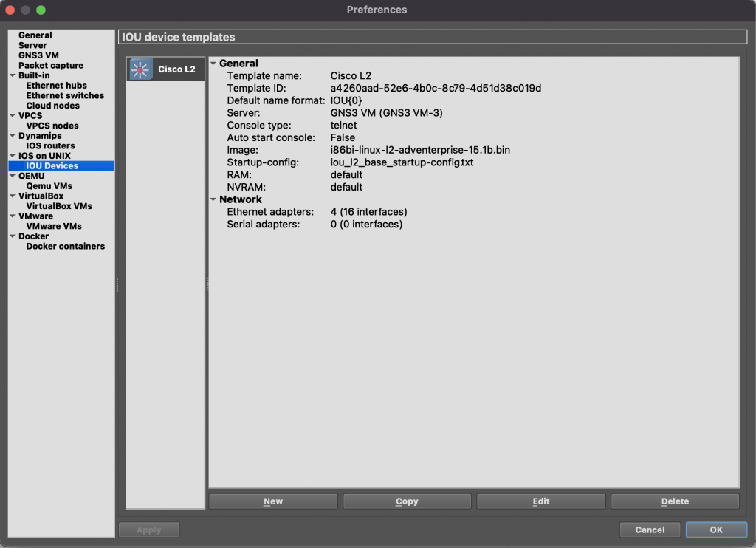The width and height of the screenshot is (756, 548).
Task: Collapse the Network section in template details
Action: click(213, 199)
